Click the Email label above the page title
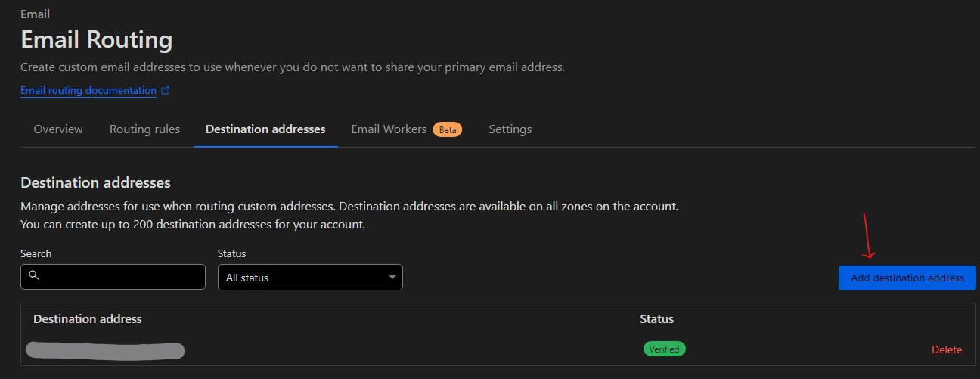 click(x=35, y=14)
